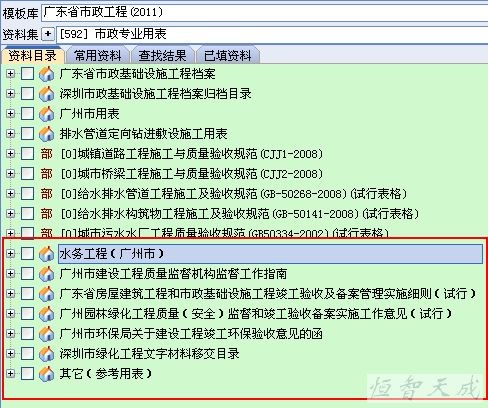
Task: Click the 模板库 field 广东省市政工程(2011)
Action: tap(265, 13)
